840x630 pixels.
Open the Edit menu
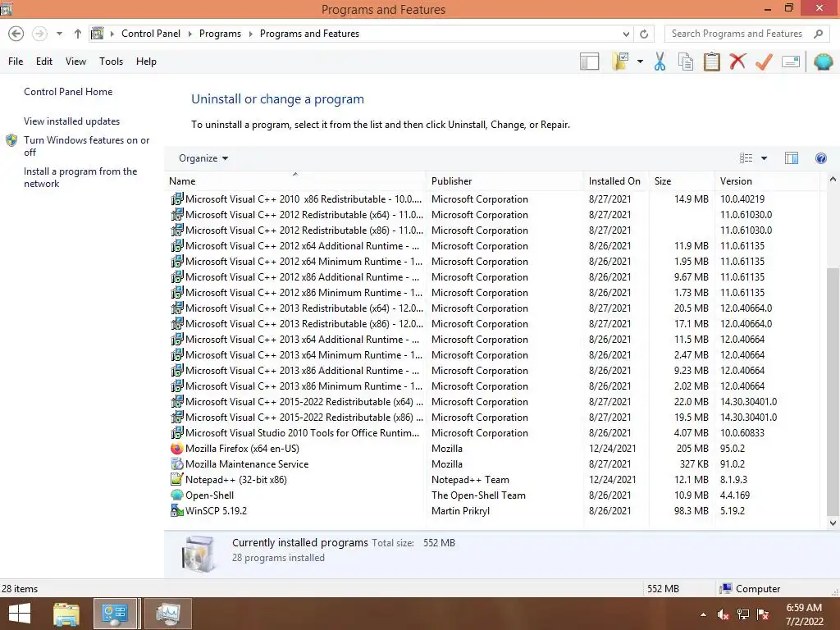click(44, 62)
